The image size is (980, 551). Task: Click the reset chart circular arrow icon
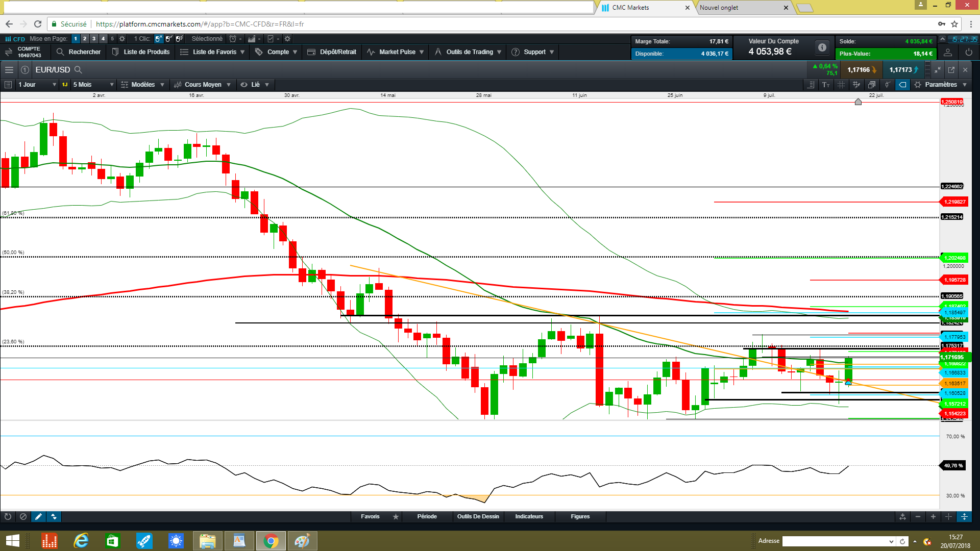8,517
